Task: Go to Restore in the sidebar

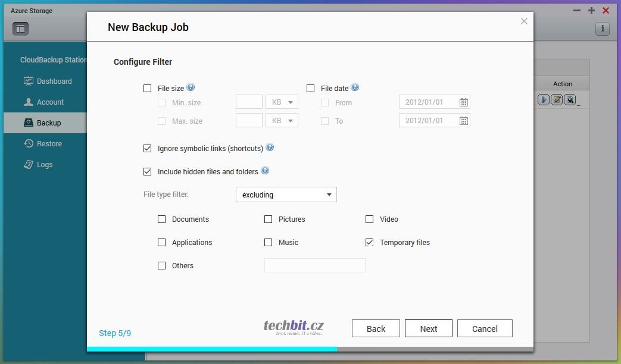Action: click(49, 144)
